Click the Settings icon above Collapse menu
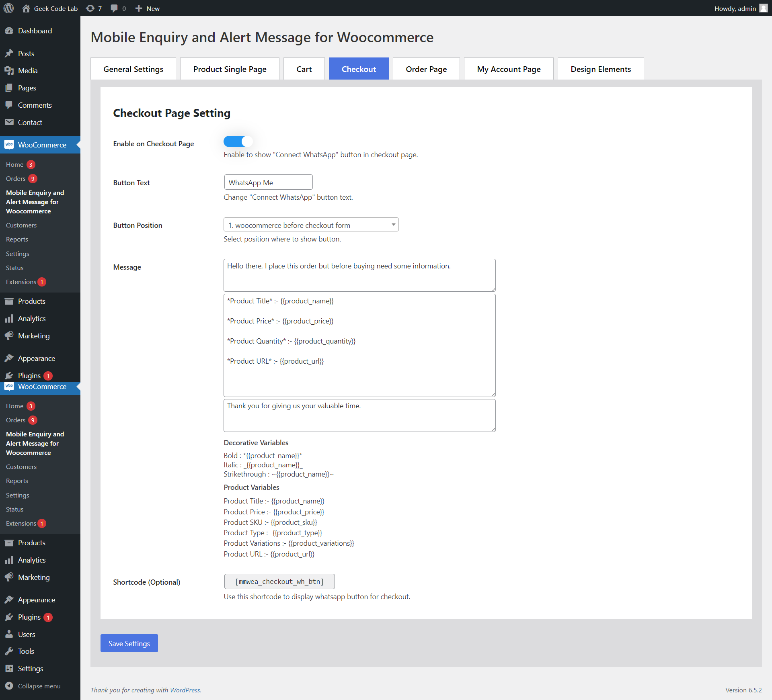The image size is (772, 700). point(9,668)
